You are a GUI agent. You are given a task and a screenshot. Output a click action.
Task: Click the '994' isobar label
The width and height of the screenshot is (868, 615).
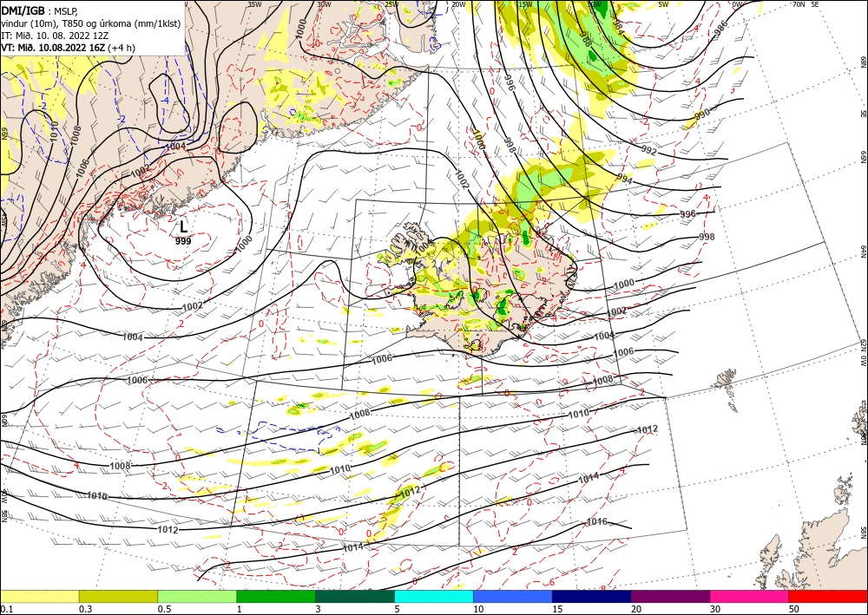tap(624, 180)
